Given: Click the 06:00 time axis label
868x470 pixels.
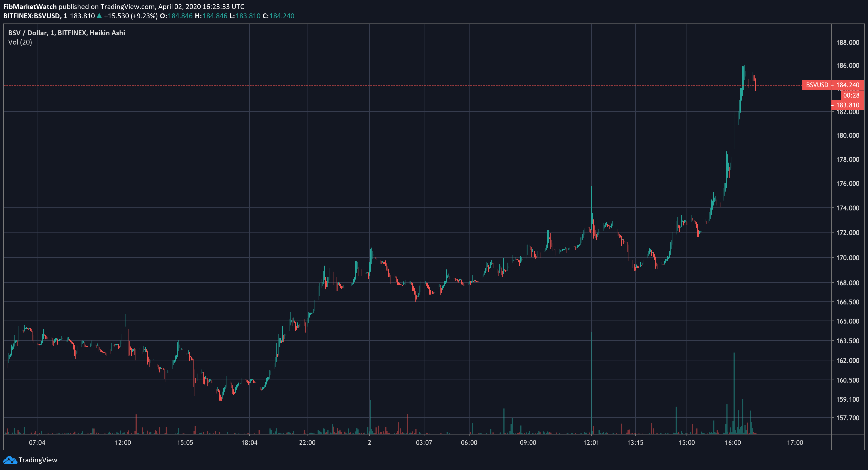Looking at the screenshot, I should point(469,443).
